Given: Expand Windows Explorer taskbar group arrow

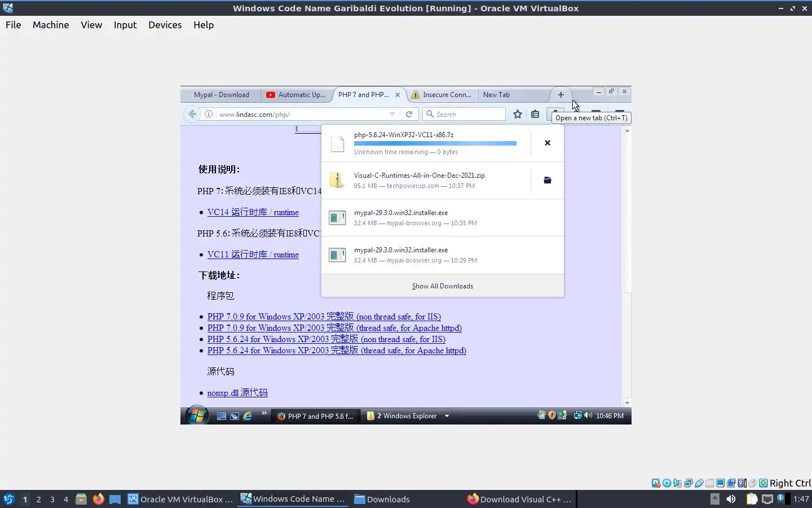Looking at the screenshot, I should [x=447, y=416].
